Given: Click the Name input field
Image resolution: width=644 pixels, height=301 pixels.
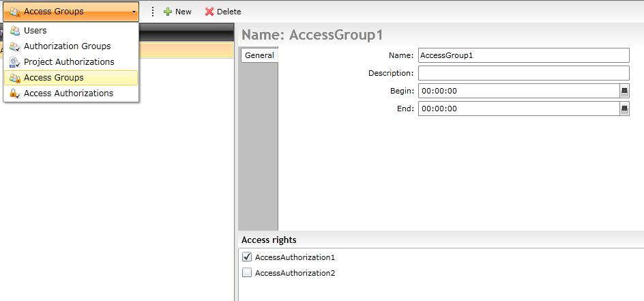Looking at the screenshot, I should (x=523, y=55).
